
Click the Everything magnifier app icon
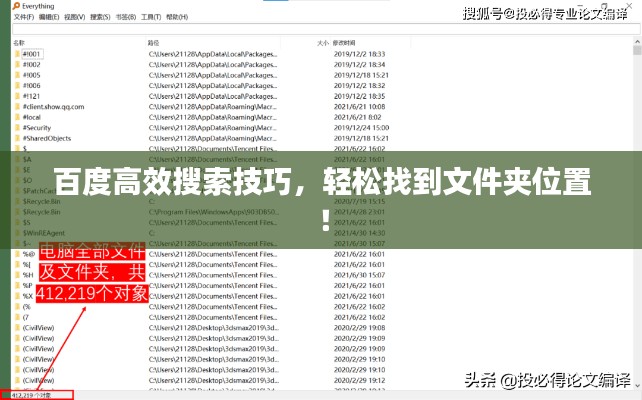(x=16, y=6)
